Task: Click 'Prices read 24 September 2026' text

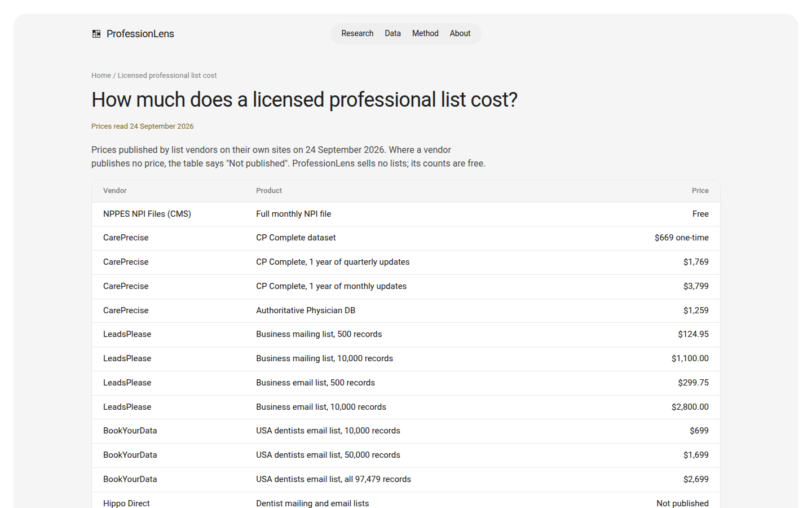Action: click(142, 126)
